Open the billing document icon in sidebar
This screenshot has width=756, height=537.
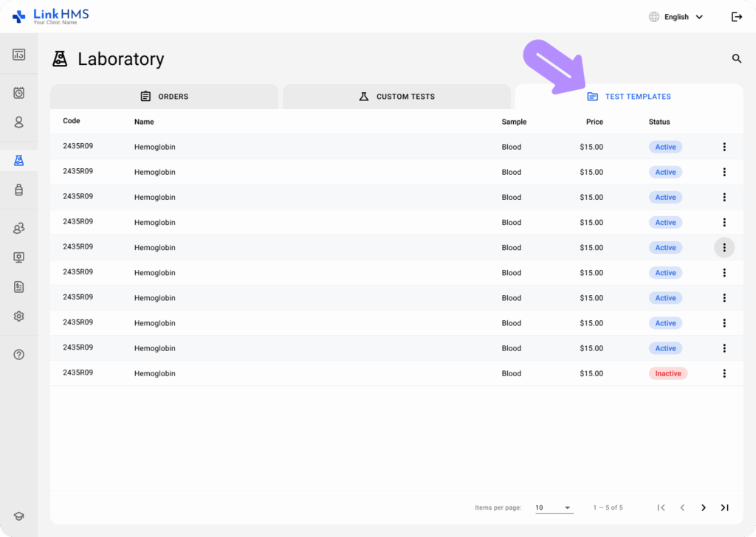pyautogui.click(x=18, y=287)
